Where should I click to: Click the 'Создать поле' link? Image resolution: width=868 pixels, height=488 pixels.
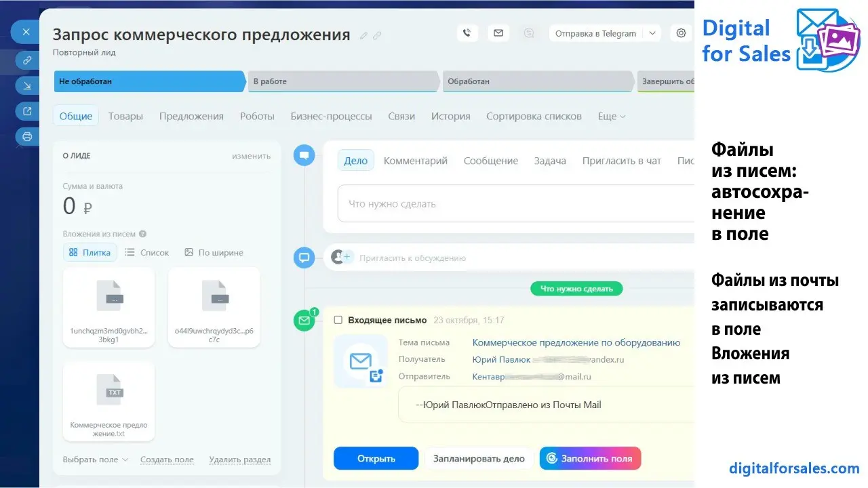click(x=167, y=460)
